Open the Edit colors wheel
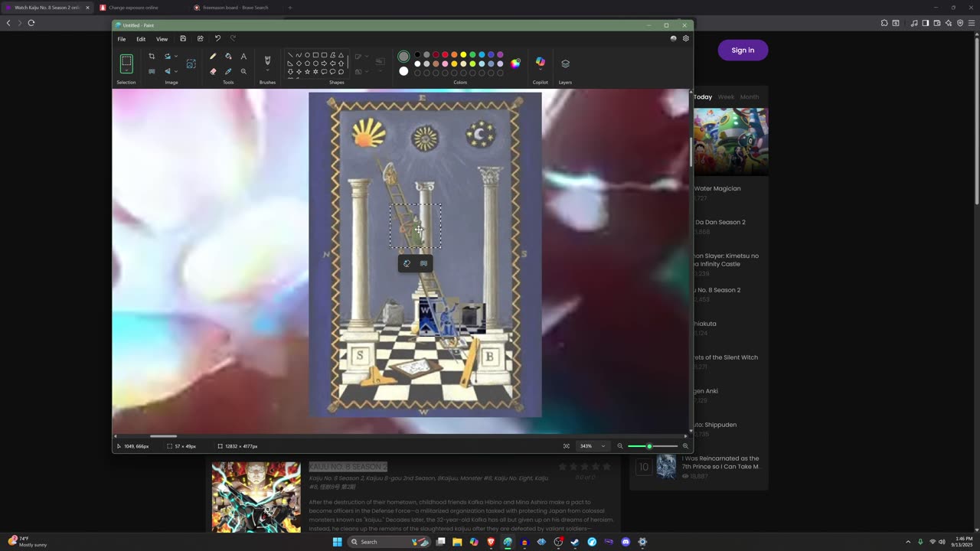 (515, 64)
